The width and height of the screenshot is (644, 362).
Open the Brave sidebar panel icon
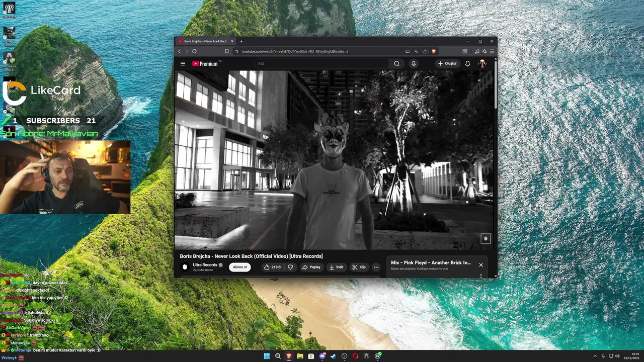(x=465, y=51)
